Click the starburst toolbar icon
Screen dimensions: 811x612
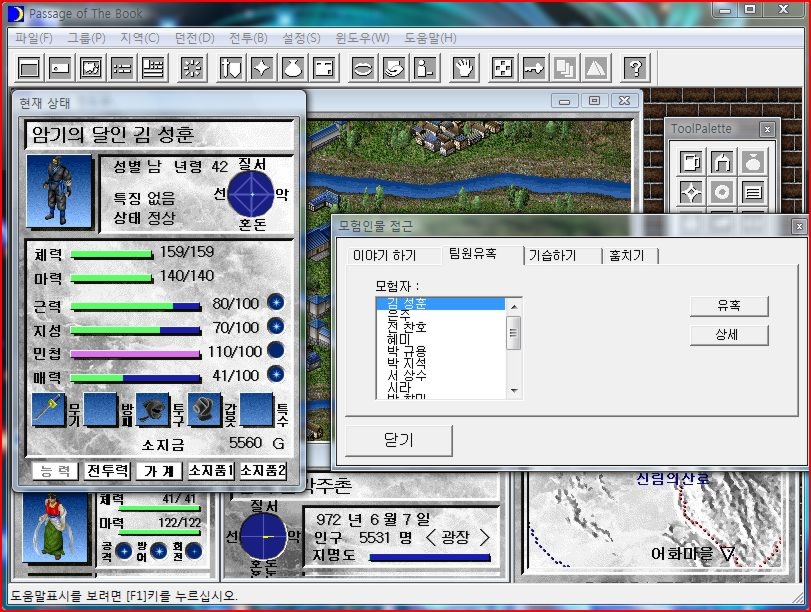pyautogui.click(x=192, y=68)
